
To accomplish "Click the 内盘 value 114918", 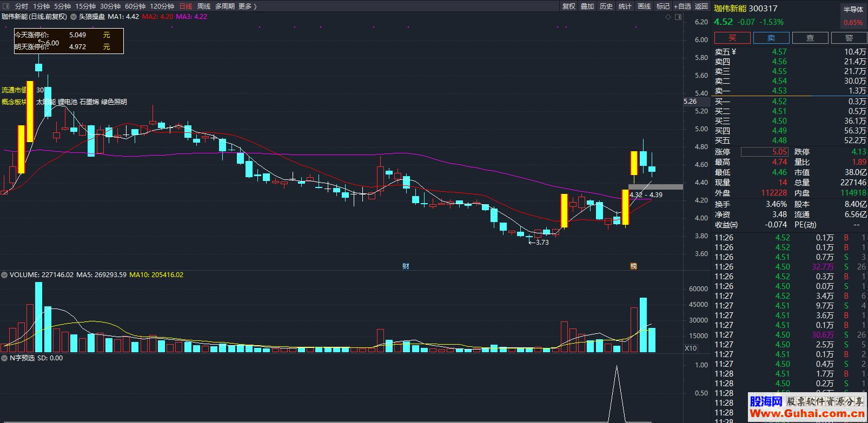I will pyautogui.click(x=854, y=193).
